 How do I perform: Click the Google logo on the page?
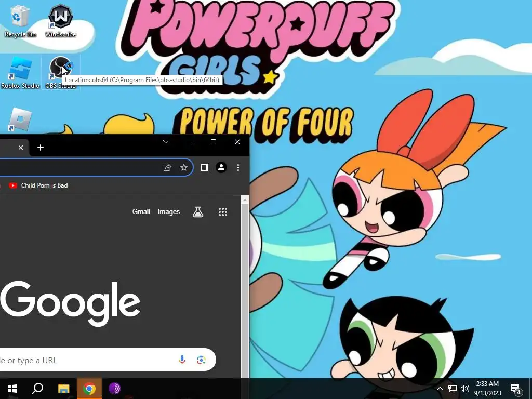(70, 303)
